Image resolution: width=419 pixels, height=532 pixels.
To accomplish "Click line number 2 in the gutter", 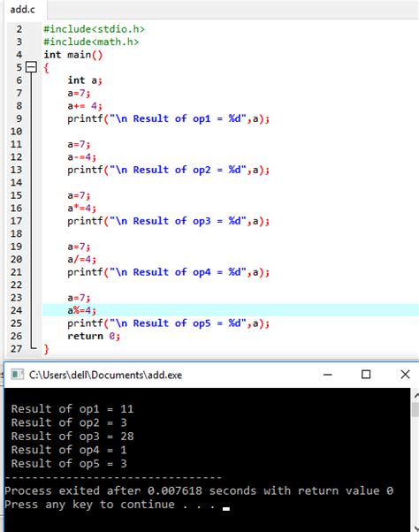I will pos(19,29).
